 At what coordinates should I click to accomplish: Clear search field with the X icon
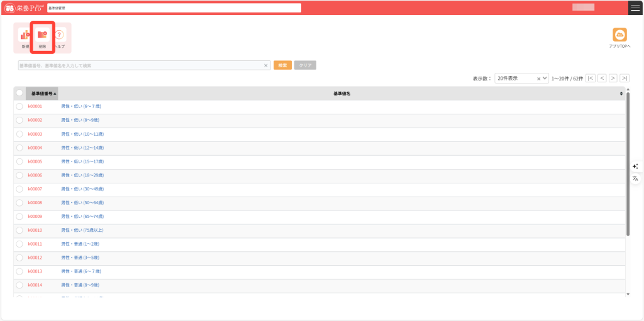click(x=265, y=65)
